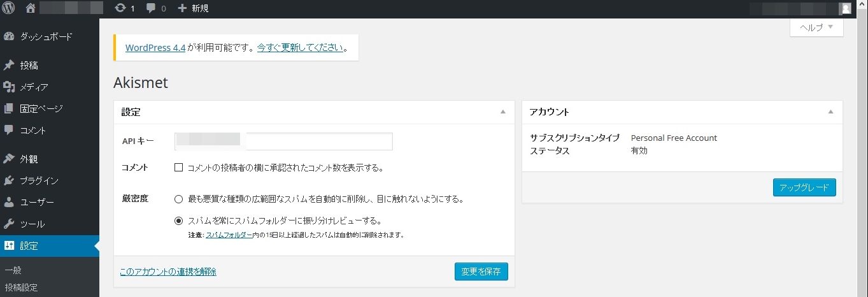Open the WordPress logo menu

(9, 8)
